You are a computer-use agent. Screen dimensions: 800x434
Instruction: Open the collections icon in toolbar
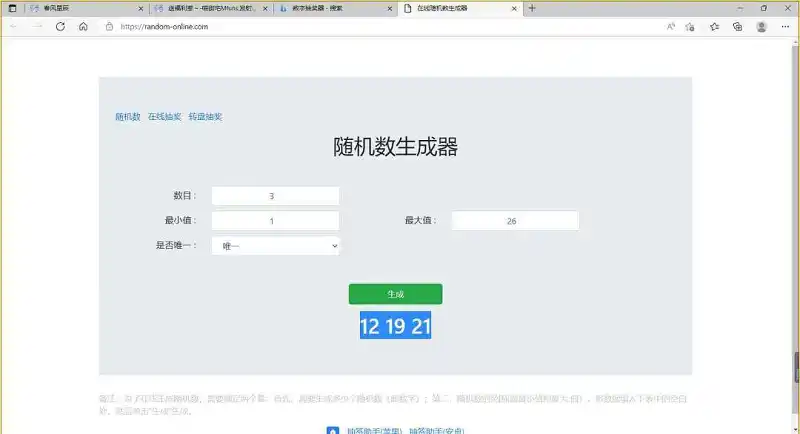click(x=737, y=27)
